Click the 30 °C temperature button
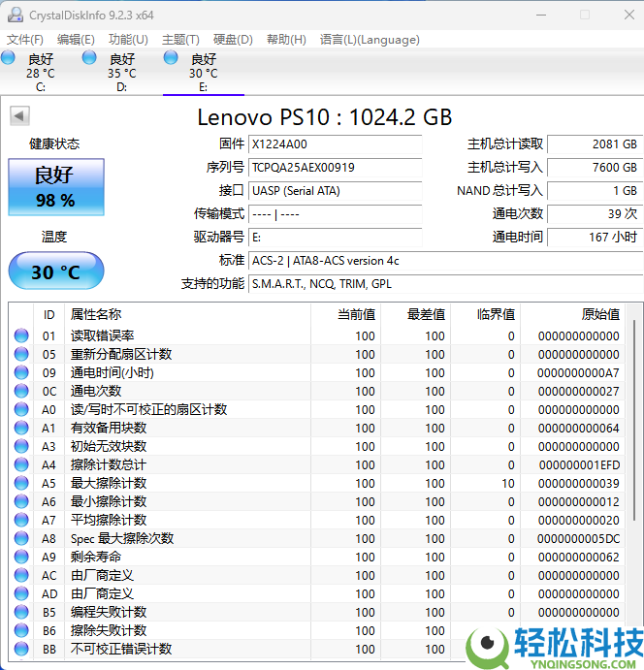The width and height of the screenshot is (644, 670). pos(54,271)
